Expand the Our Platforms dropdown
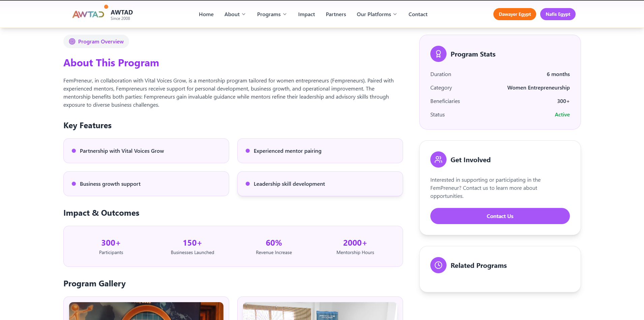This screenshot has width=644, height=320. (377, 14)
